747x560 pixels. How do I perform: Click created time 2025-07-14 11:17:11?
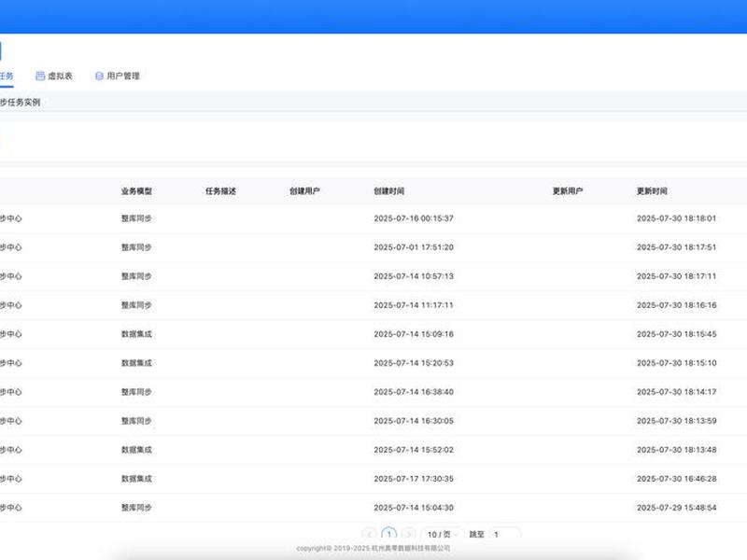[x=414, y=305]
